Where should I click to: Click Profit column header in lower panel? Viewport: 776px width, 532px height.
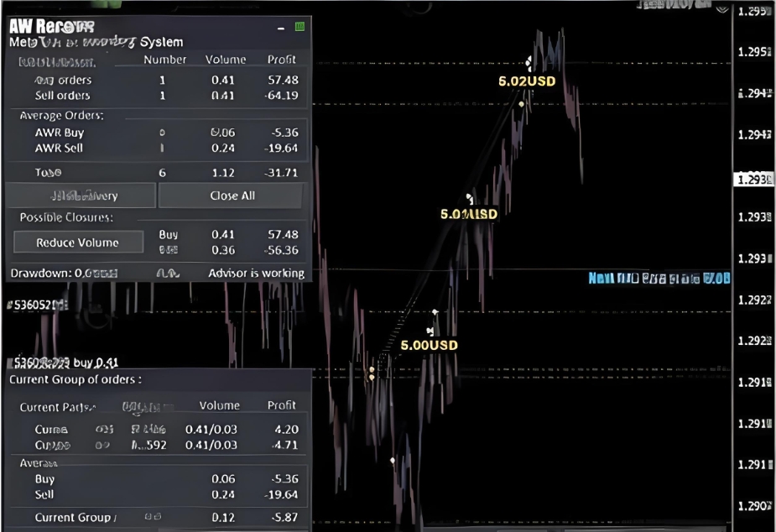282,404
